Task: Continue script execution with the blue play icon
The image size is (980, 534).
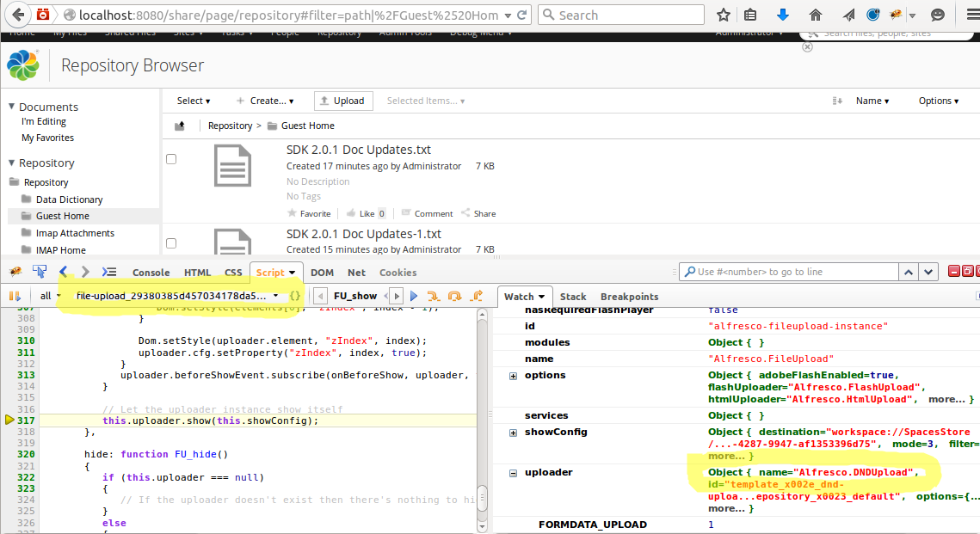Action: tap(413, 296)
